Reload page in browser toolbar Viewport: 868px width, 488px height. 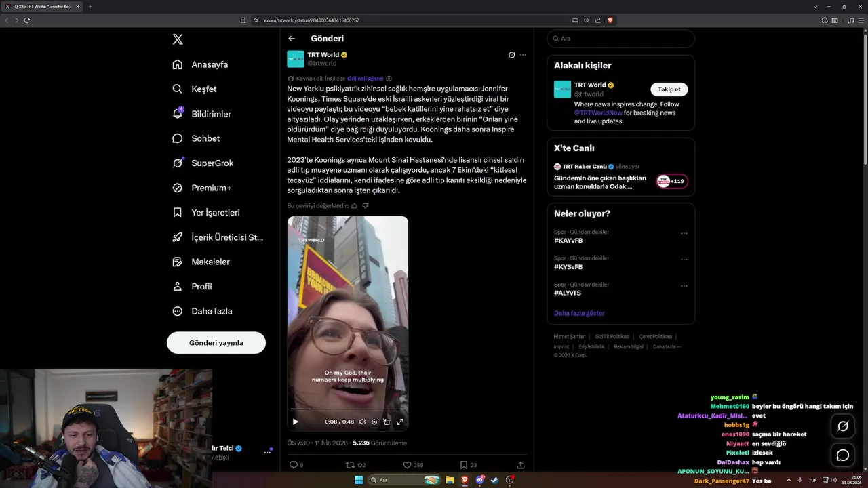pos(27,20)
